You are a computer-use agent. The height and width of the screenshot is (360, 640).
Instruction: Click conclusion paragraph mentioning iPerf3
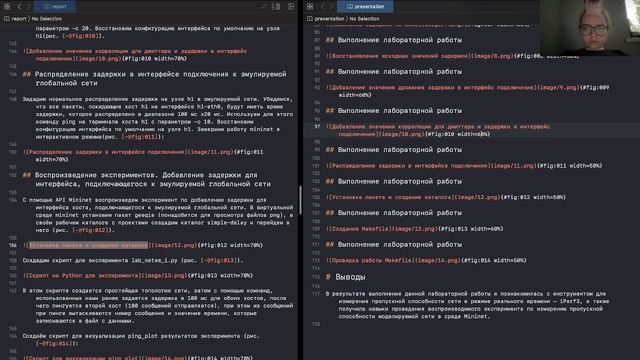pyautogui.click(x=467, y=305)
